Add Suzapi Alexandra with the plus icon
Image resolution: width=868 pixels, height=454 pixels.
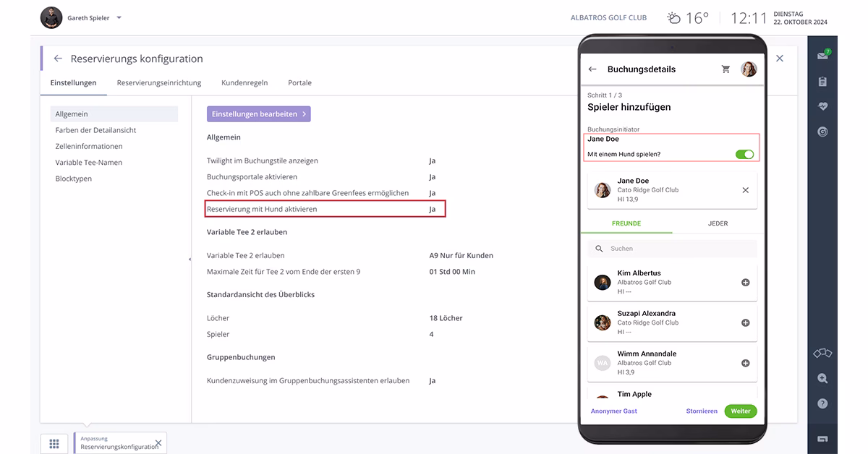[745, 323]
